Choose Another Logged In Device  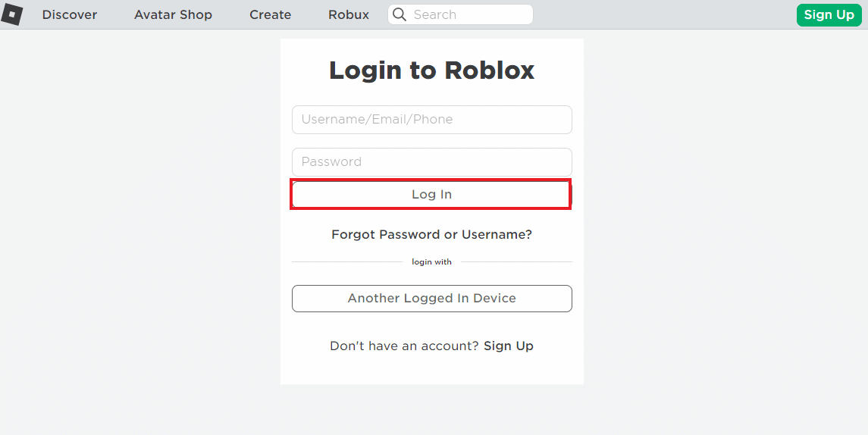pyautogui.click(x=431, y=299)
